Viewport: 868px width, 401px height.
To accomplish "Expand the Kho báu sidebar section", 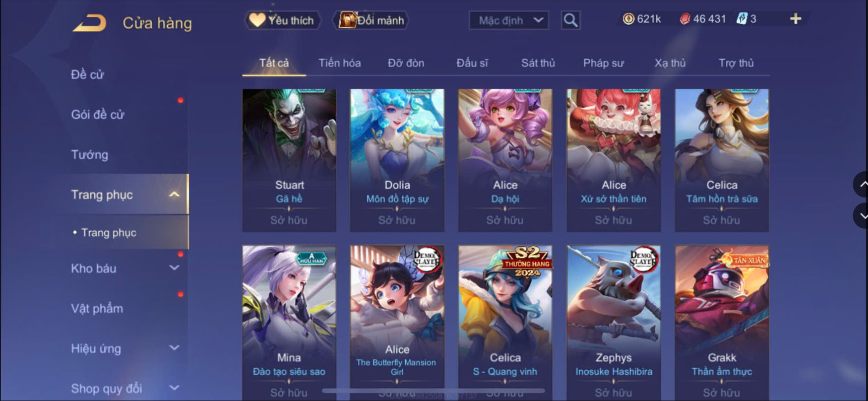I will click(174, 268).
